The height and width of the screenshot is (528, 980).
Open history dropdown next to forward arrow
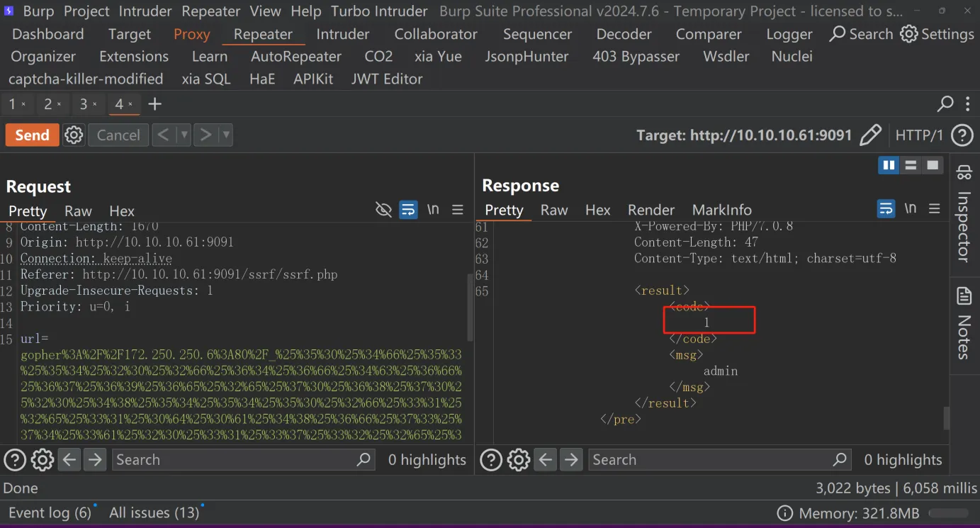pos(226,135)
